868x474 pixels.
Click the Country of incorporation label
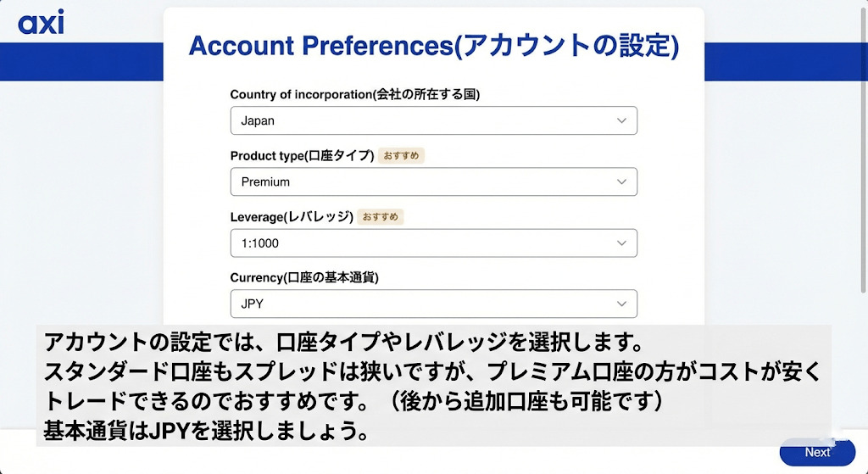[x=354, y=95]
